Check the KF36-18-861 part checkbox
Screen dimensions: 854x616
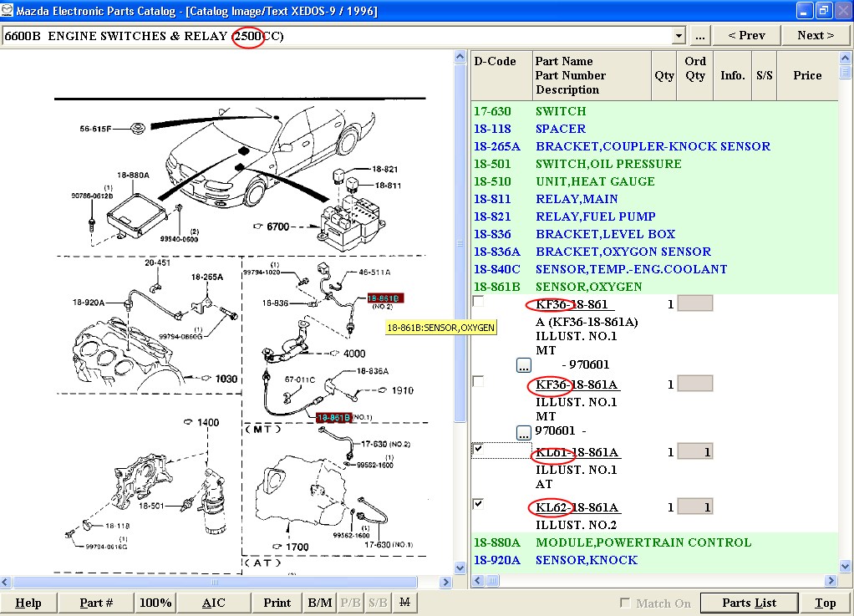pos(478,301)
